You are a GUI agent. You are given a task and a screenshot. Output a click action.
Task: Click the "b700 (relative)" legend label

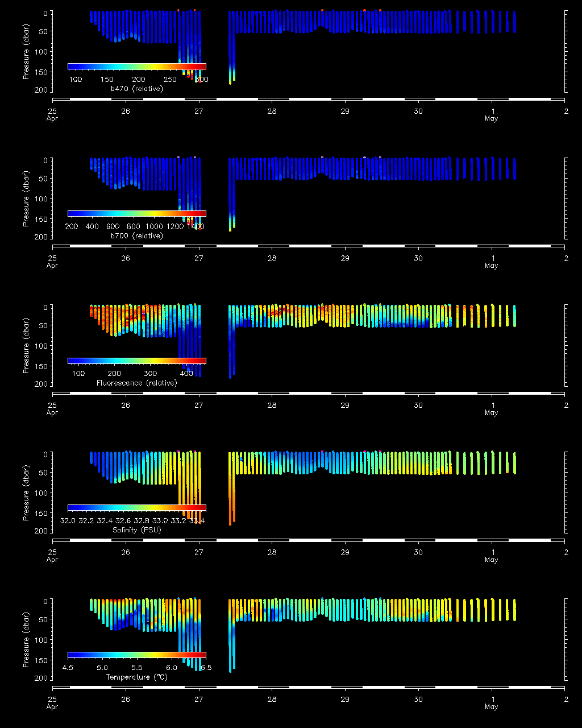[x=136, y=236]
